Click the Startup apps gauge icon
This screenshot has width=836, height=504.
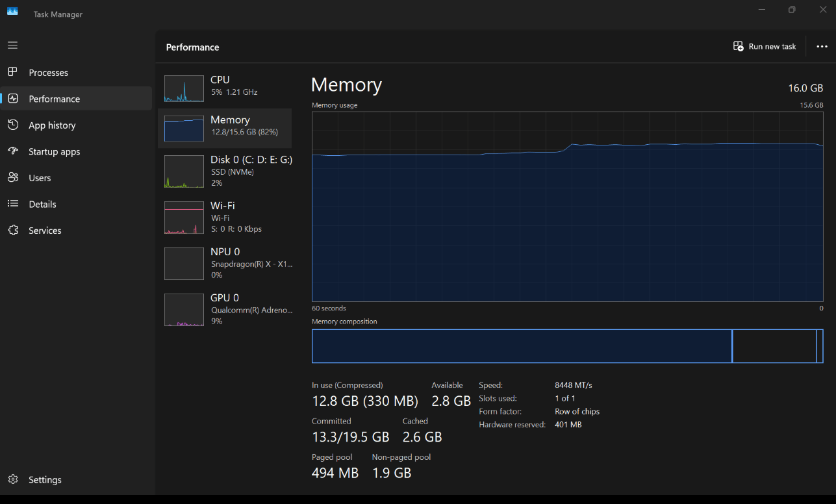coord(13,151)
